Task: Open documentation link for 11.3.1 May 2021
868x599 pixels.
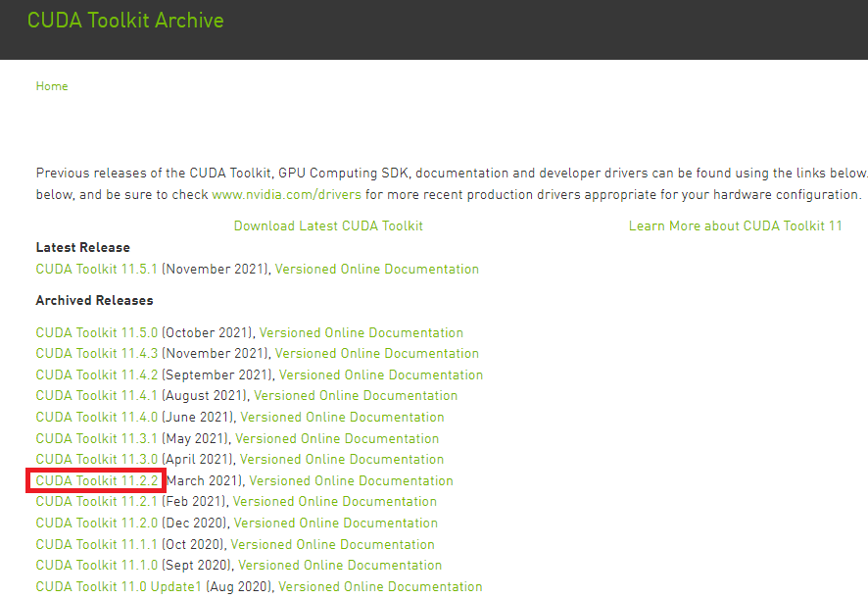Action: (337, 439)
